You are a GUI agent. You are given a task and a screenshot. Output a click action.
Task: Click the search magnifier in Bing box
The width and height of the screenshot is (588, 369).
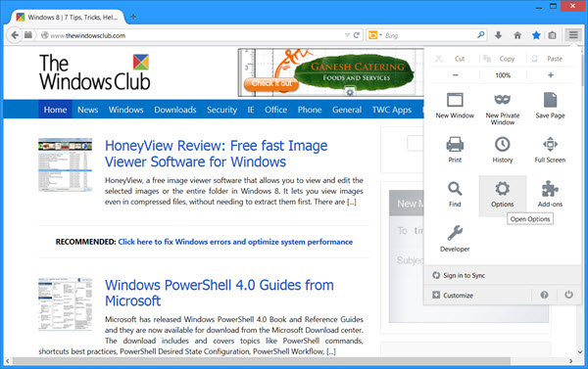tap(481, 35)
